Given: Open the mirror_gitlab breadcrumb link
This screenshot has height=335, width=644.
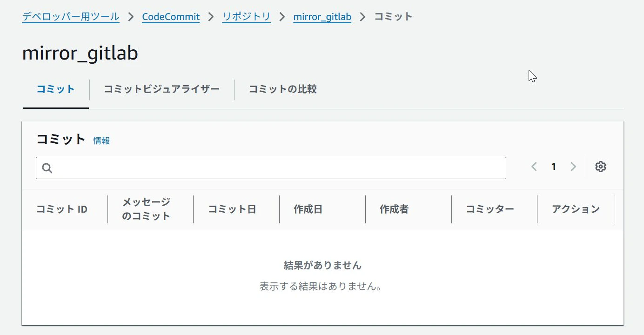Looking at the screenshot, I should [x=322, y=17].
